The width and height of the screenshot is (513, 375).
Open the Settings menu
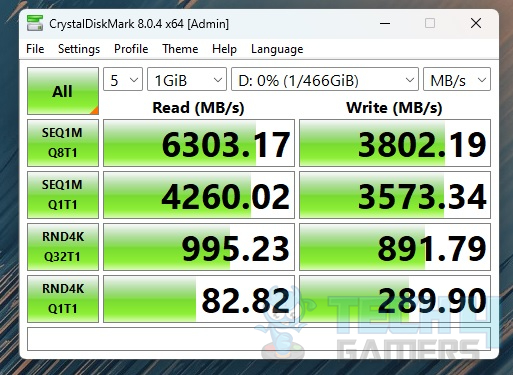(x=79, y=49)
